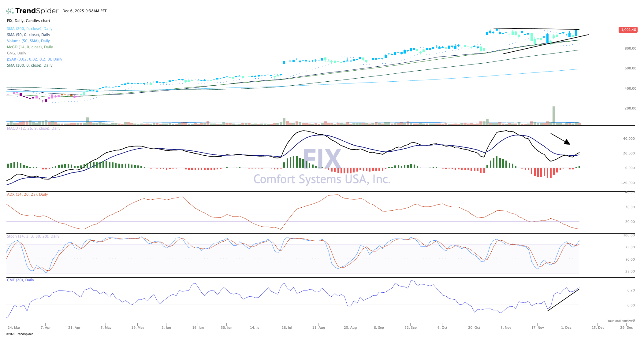Click the late July gap-up candle
This screenshot has width=644, height=337.
point(284,62)
